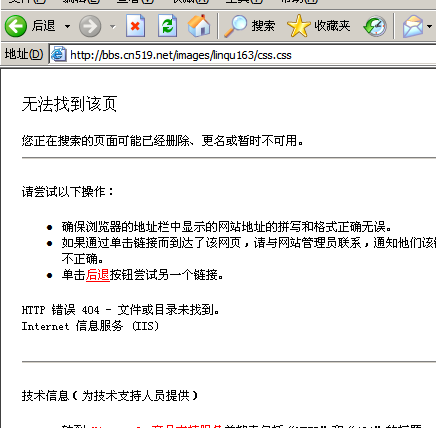Image resolution: width=436 pixels, height=428 pixels.
Task: Refresh the page with the green arrows icon
Action: tap(167, 26)
